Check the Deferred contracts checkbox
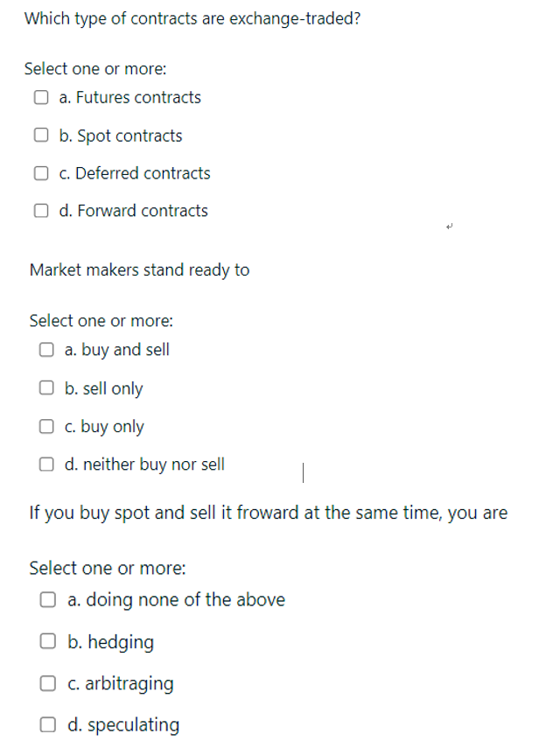 point(41,172)
